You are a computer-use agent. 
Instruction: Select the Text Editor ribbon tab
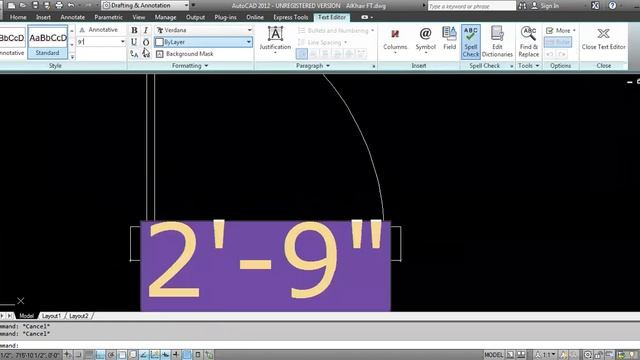[332, 17]
